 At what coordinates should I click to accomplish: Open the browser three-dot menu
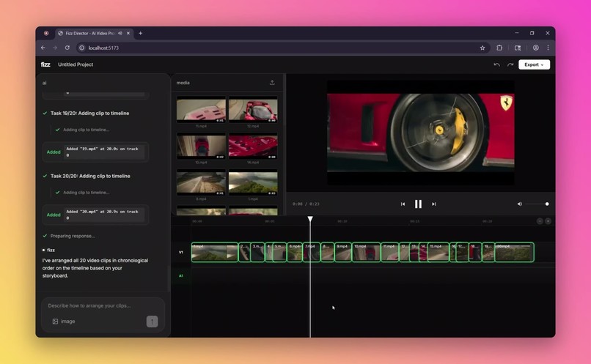coord(548,48)
